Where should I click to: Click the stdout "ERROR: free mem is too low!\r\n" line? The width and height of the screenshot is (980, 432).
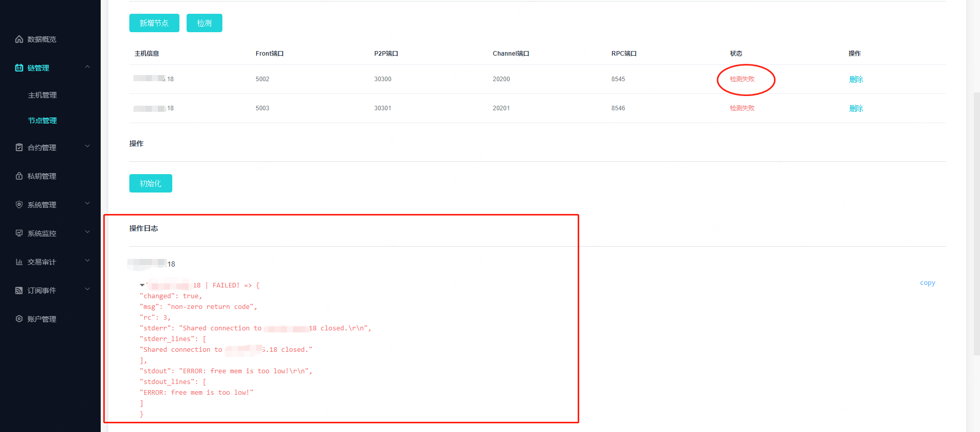(226, 371)
